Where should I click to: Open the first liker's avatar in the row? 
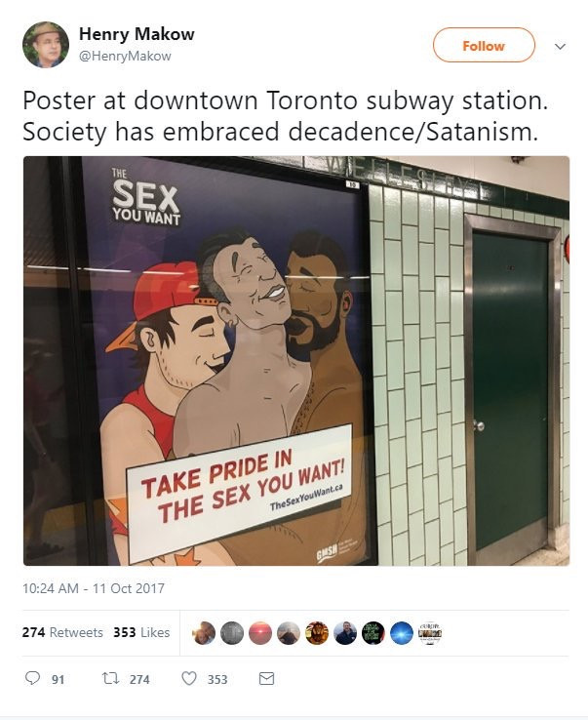coord(204,633)
